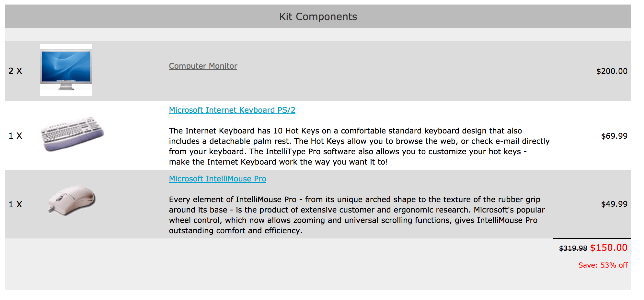Viewport: 644px width, 300px height.
Task: Click the IntelliMouse product image
Action: [x=72, y=200]
